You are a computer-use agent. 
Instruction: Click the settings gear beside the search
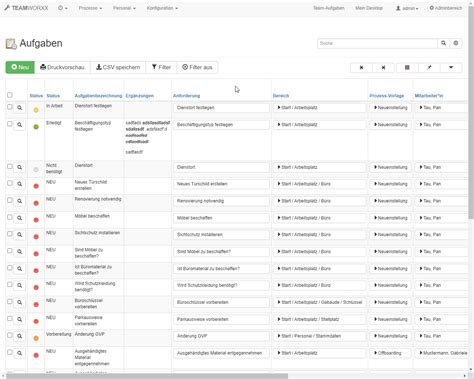(x=456, y=43)
